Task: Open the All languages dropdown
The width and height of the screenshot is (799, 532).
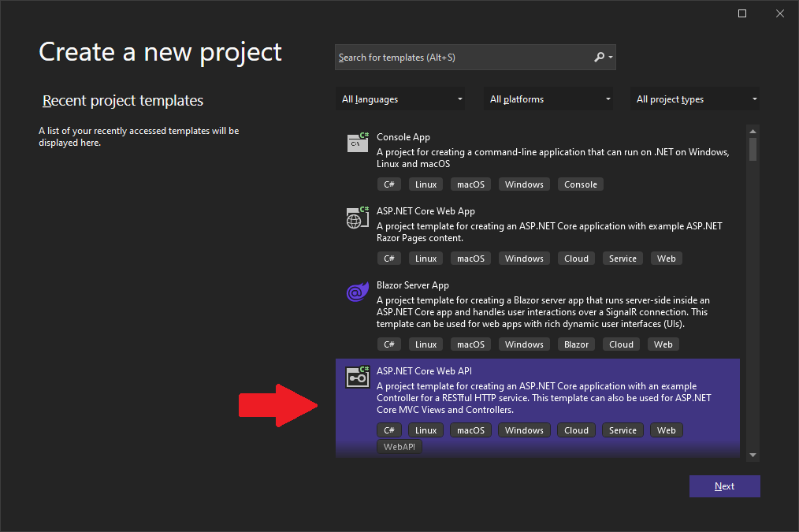Action: click(x=399, y=99)
